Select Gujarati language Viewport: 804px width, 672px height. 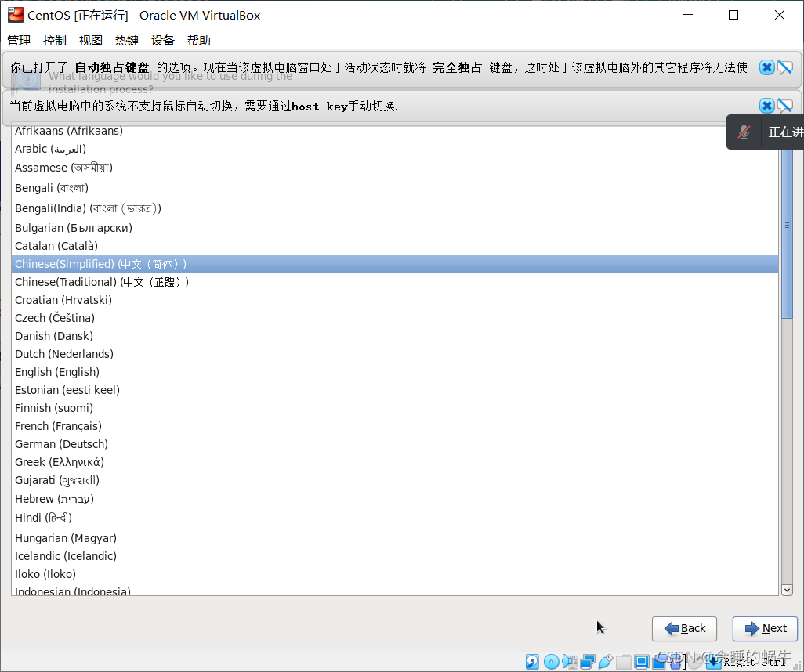tap(394, 480)
